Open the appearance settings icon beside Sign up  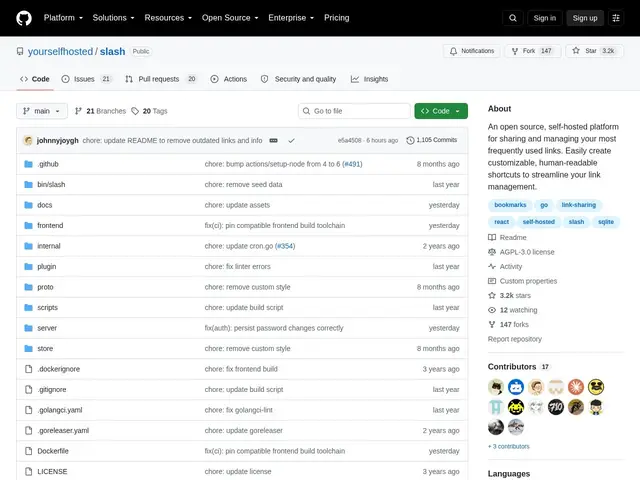pos(616,18)
